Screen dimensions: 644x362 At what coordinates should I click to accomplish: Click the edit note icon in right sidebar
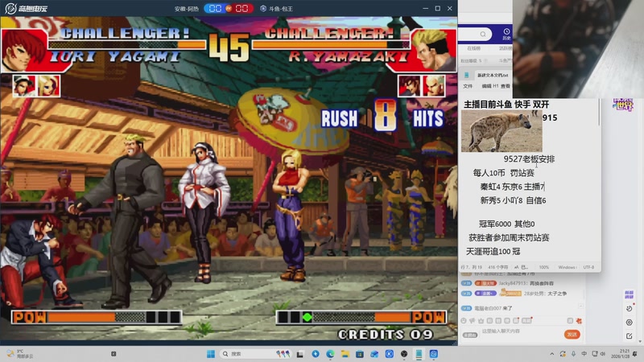[630, 336]
